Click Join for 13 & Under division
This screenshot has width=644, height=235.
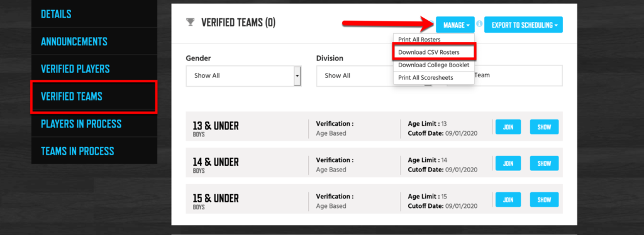pos(508,127)
